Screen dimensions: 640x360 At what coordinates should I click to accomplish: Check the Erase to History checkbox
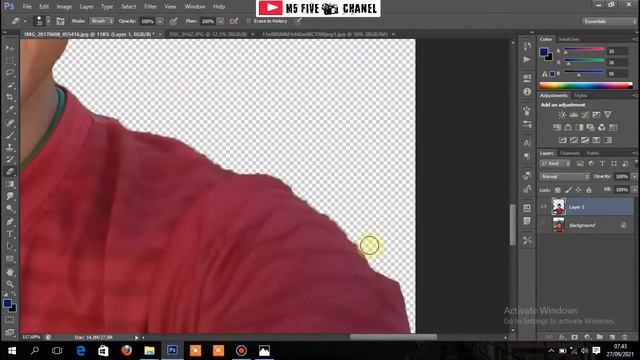point(248,21)
